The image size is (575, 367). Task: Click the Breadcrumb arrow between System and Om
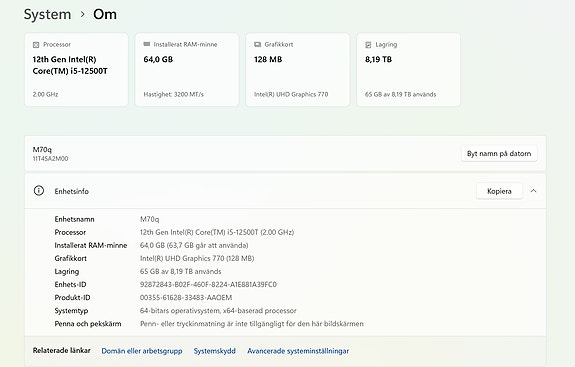[83, 14]
